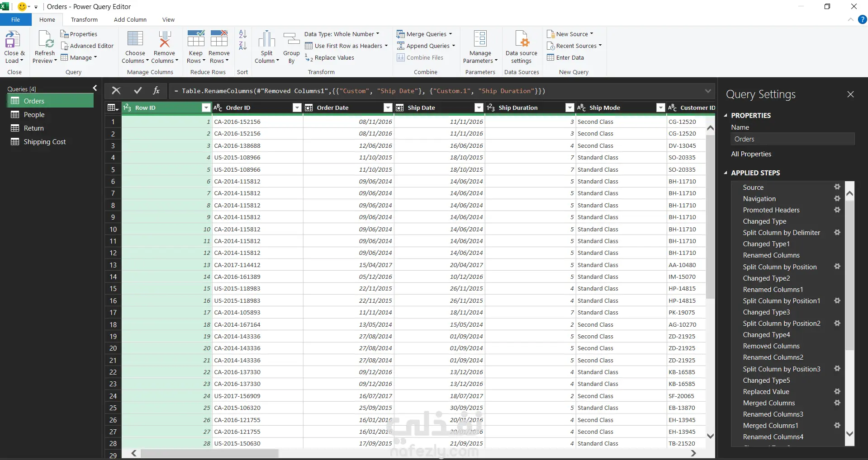Click the Manage Parameters icon
The height and width of the screenshot is (460, 868).
(x=480, y=39)
